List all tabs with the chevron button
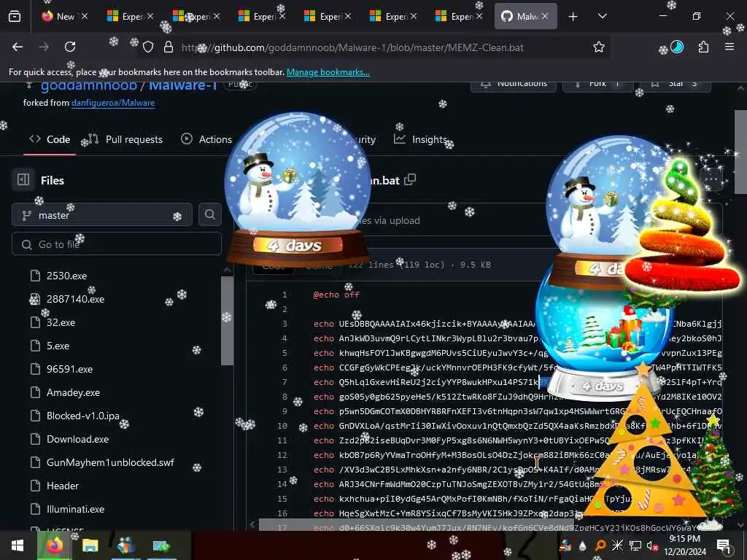This screenshot has width=747, height=560. [602, 16]
